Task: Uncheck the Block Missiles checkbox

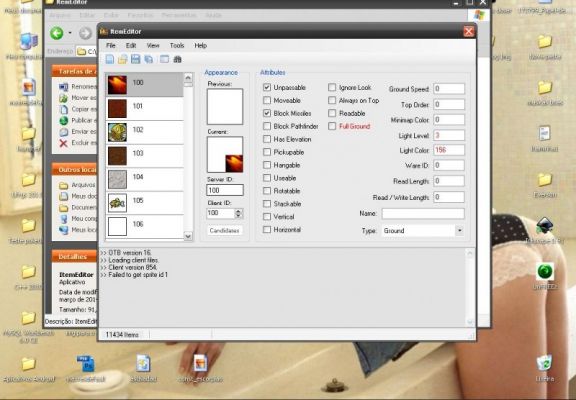Action: coord(267,113)
